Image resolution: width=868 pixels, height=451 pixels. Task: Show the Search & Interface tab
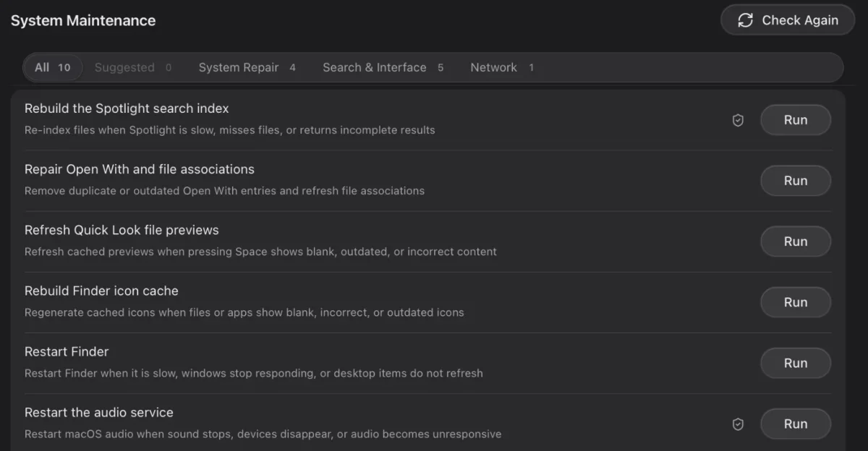383,67
